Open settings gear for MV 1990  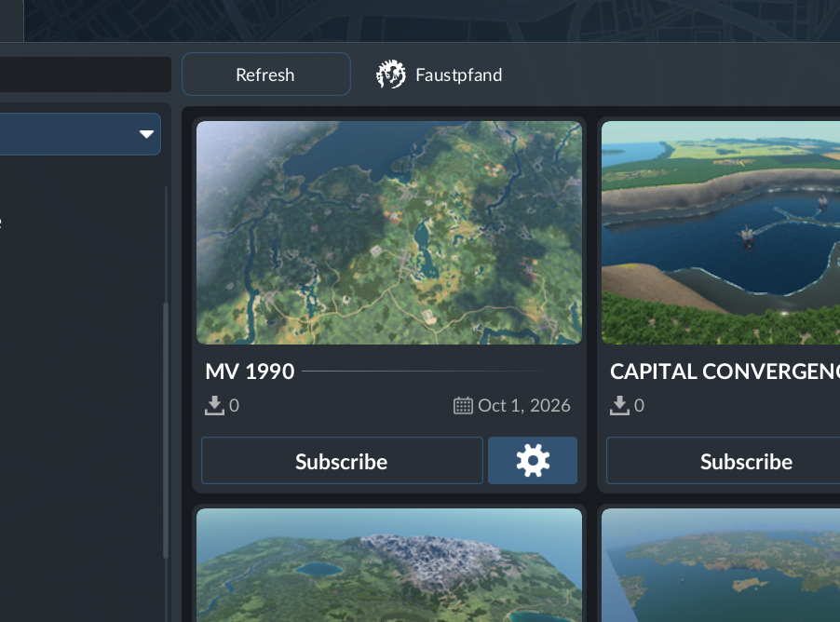533,460
